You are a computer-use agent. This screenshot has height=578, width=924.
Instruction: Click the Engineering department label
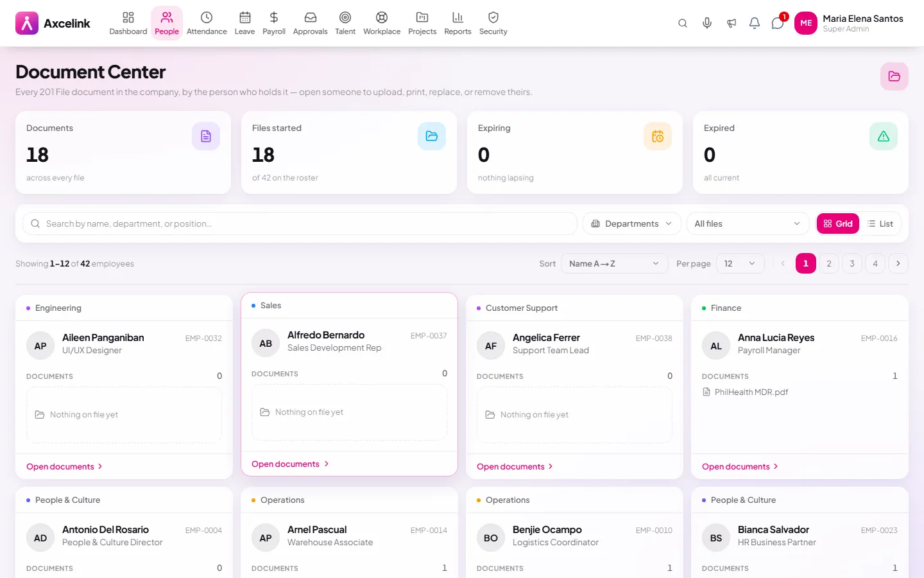pos(58,308)
